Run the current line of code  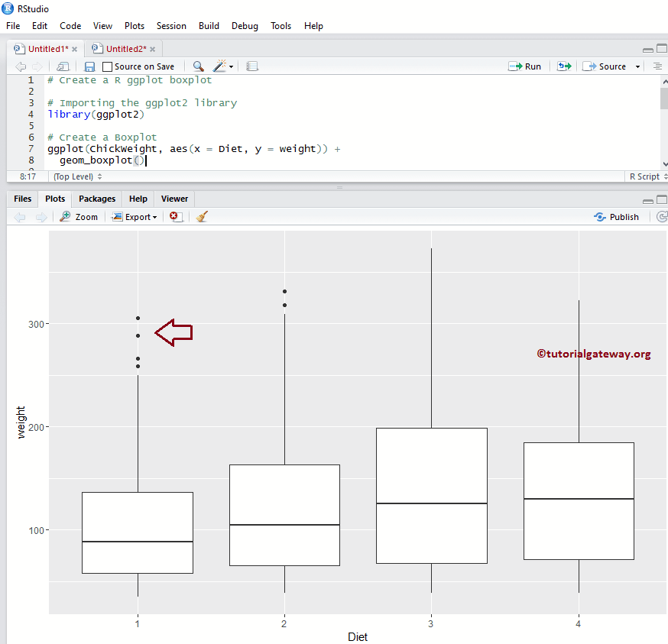coord(524,66)
